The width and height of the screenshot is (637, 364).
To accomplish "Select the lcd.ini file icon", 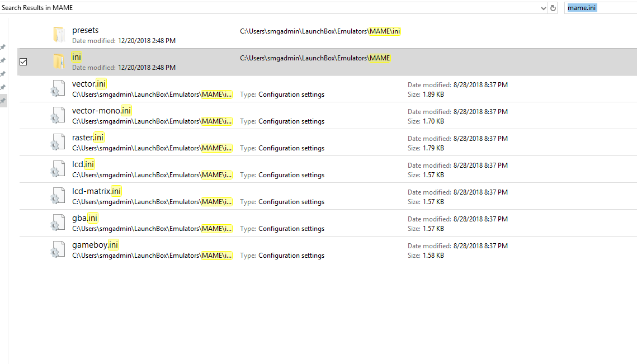I will (58, 169).
